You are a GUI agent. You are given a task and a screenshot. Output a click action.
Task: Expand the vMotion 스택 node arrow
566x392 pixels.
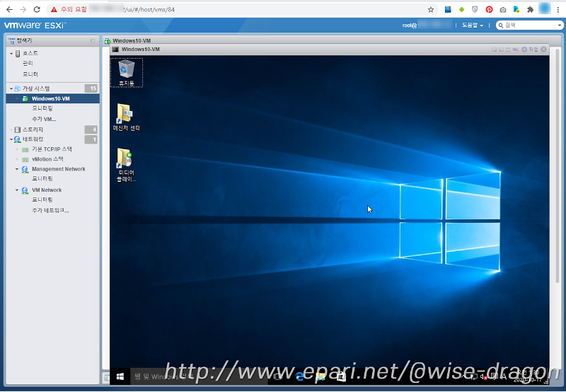pyautogui.click(x=17, y=159)
